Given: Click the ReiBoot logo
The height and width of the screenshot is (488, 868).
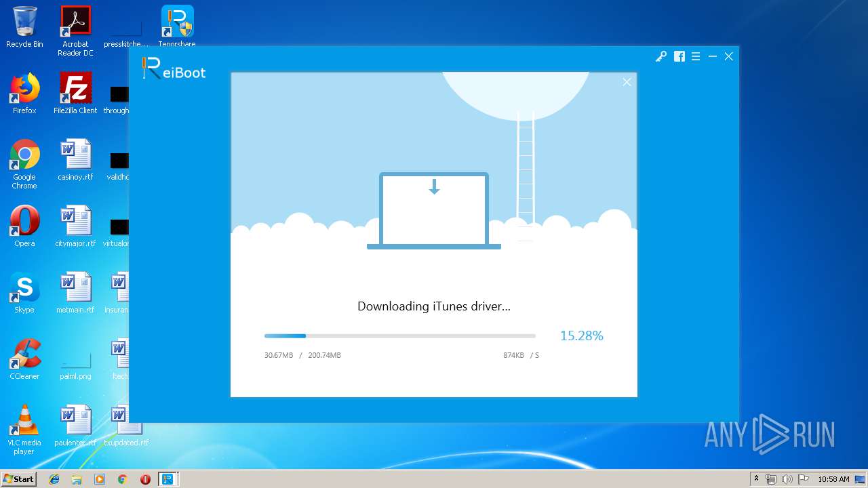Looking at the screenshot, I should tap(174, 68).
